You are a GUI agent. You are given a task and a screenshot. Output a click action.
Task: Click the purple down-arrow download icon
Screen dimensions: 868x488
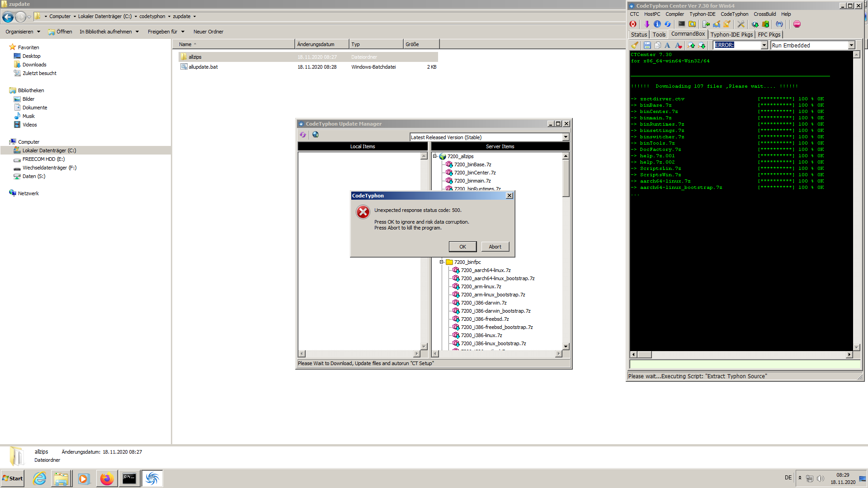tap(647, 24)
